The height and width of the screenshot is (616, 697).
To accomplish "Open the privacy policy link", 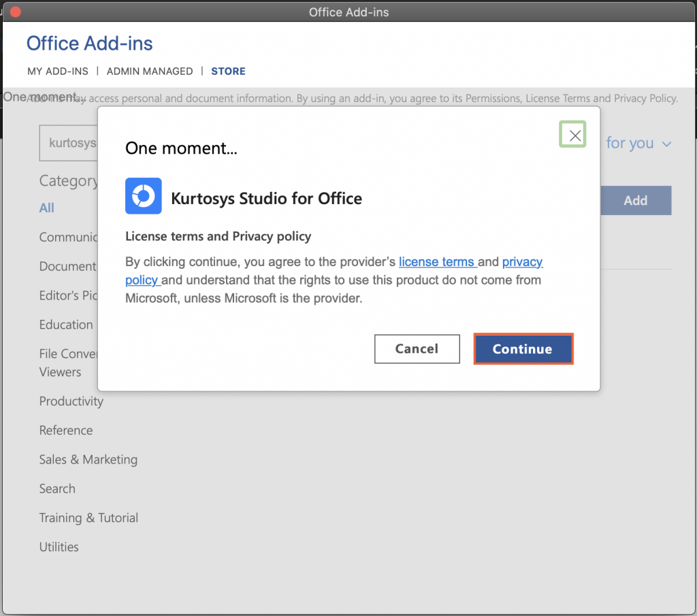I will point(522,262).
